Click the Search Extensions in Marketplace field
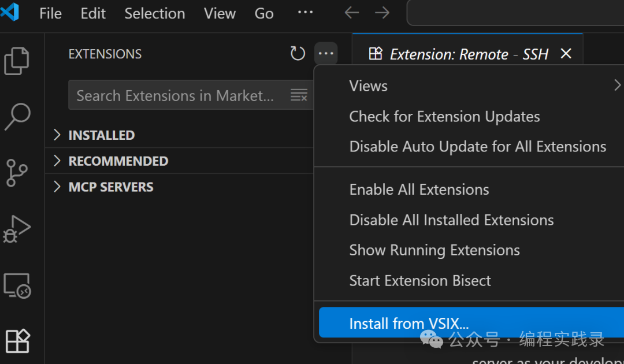This screenshot has width=624, height=364. coord(173,95)
